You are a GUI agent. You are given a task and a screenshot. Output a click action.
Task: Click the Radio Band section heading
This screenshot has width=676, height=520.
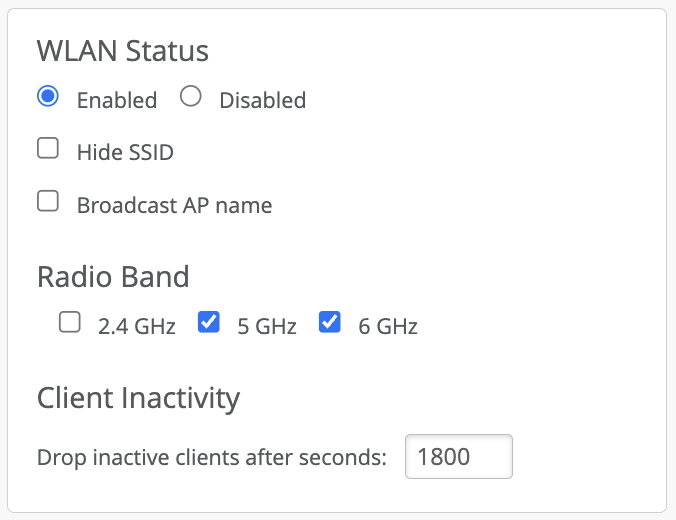(x=113, y=276)
